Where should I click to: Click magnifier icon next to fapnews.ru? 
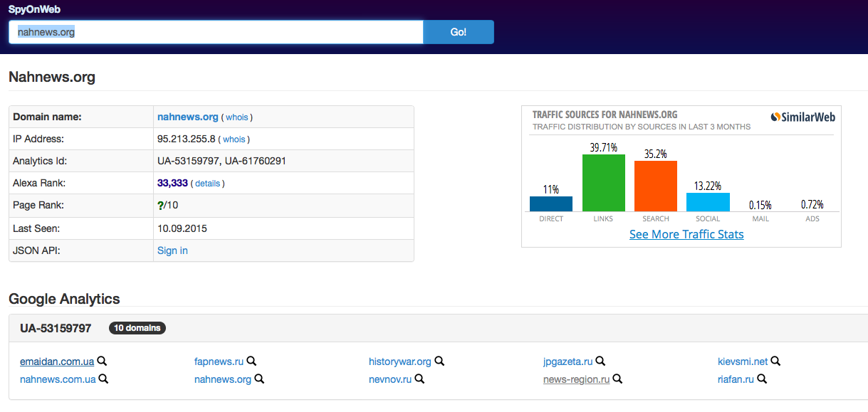point(251,361)
